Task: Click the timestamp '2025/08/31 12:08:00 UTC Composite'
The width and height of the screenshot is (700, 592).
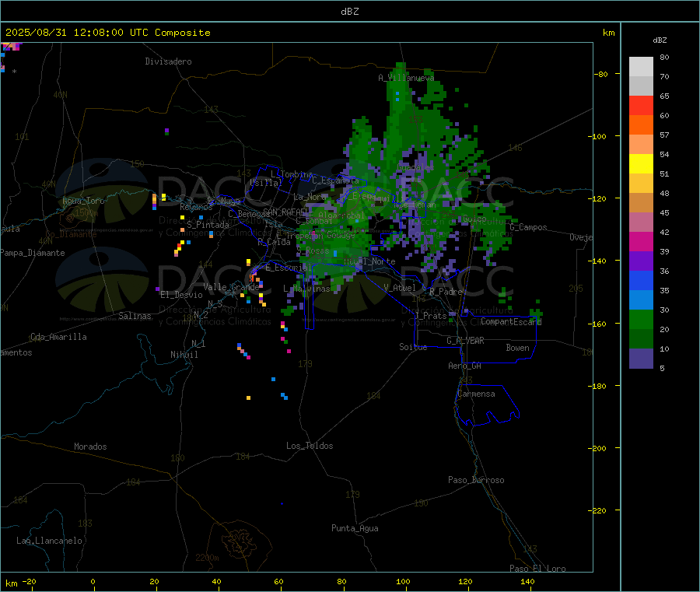Action: click(x=107, y=33)
